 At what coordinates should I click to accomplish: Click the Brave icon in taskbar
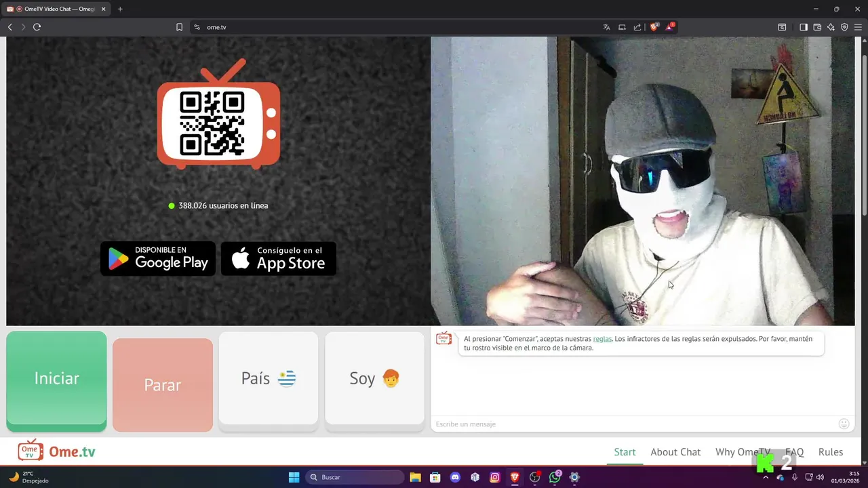coord(515,477)
